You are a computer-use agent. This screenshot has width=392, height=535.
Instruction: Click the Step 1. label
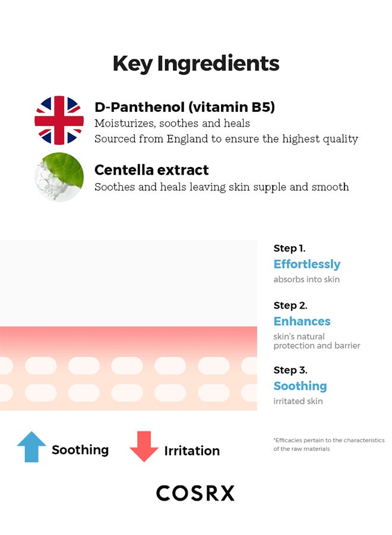[289, 248]
